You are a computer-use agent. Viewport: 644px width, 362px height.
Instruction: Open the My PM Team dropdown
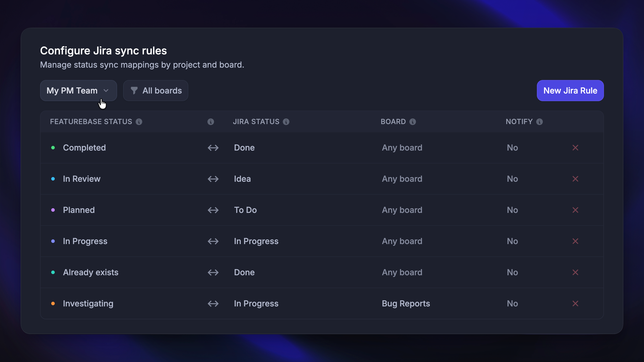78,91
